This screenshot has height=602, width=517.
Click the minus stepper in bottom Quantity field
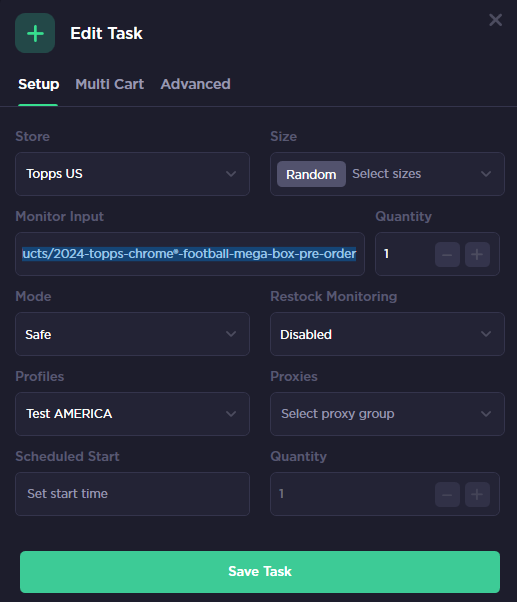(447, 494)
